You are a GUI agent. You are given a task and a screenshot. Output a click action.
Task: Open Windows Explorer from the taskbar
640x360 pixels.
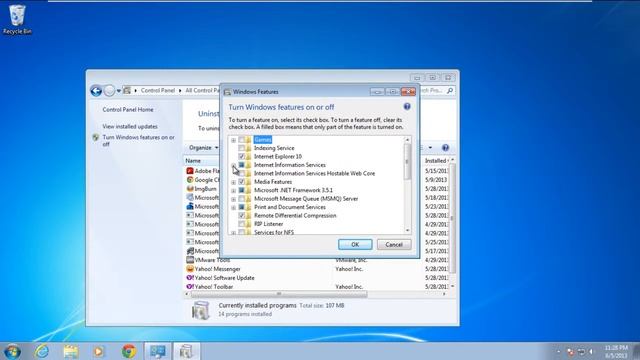(x=71, y=351)
